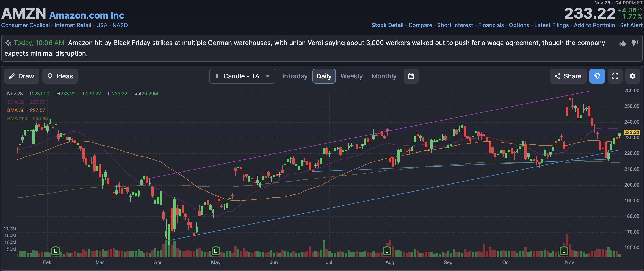Enter fullscreen chart mode
The height and width of the screenshot is (271, 644).
(x=615, y=76)
